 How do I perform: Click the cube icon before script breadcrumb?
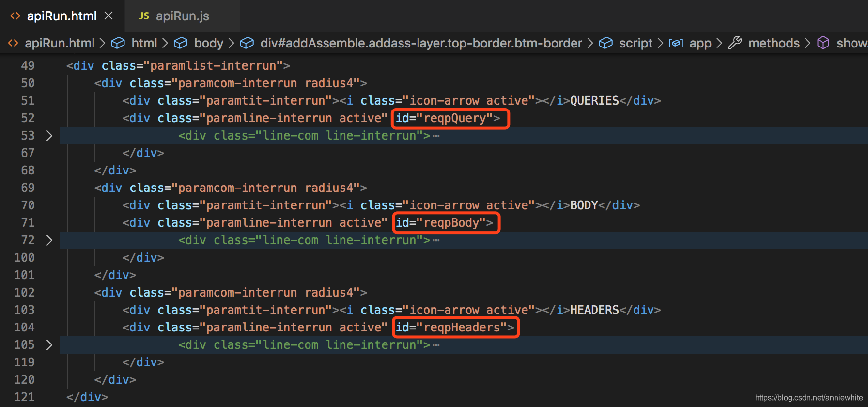(605, 43)
